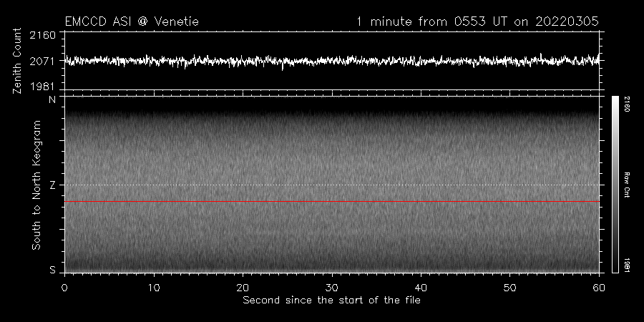The width and height of the screenshot is (644, 322).
Task: Click the 50 second tick label
Action: (x=509, y=288)
